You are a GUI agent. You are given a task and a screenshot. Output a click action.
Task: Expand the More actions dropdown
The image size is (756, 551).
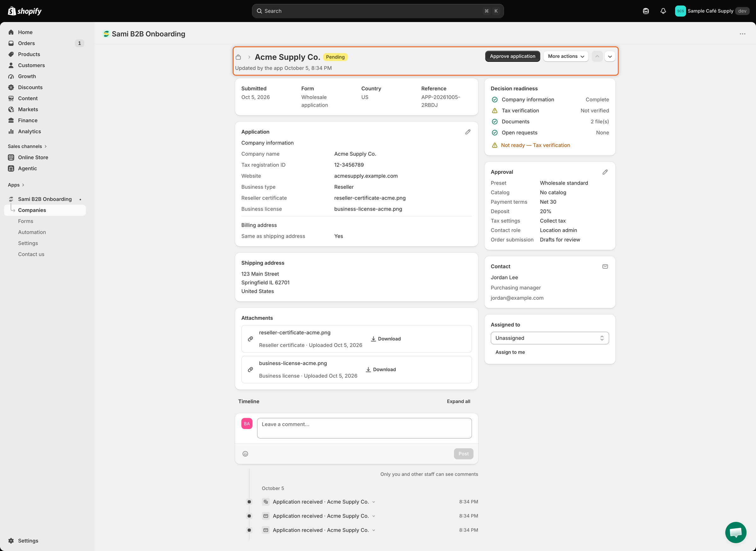pos(565,56)
